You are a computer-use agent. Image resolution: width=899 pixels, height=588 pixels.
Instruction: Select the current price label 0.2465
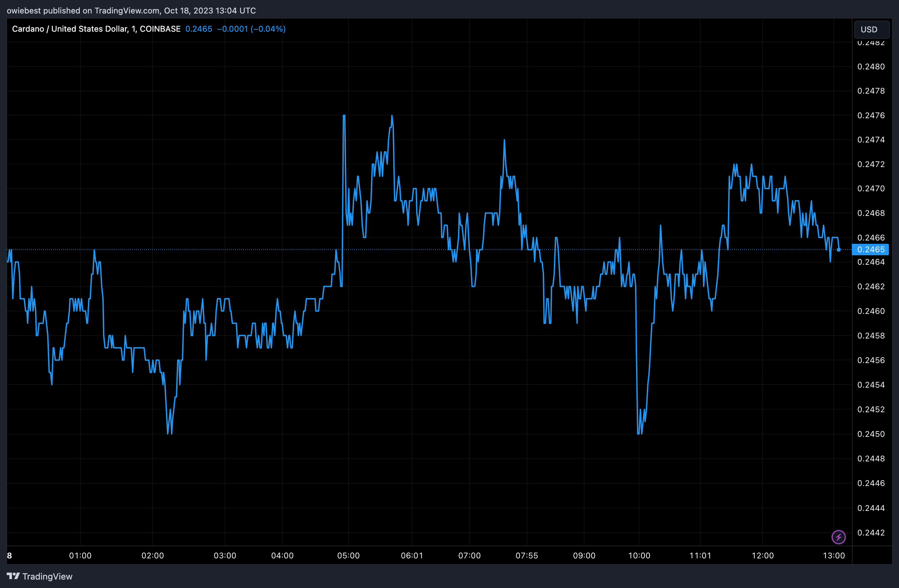[871, 250]
